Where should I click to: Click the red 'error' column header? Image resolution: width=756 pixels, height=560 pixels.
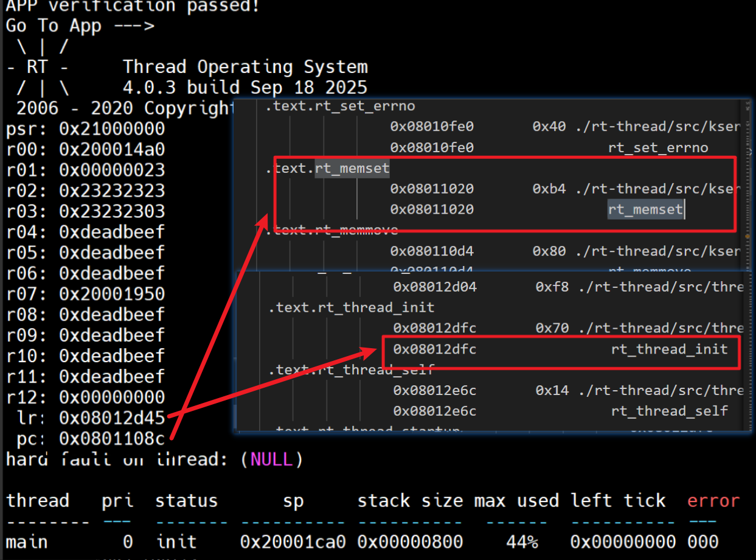(713, 501)
